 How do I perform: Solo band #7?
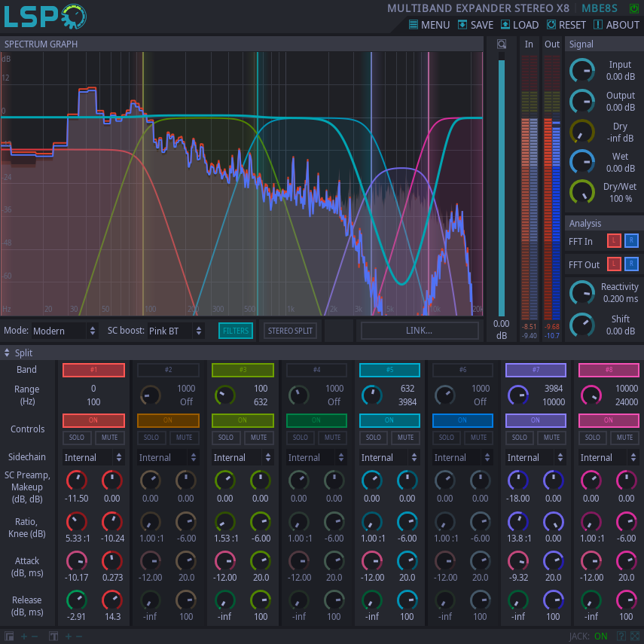[520, 438]
